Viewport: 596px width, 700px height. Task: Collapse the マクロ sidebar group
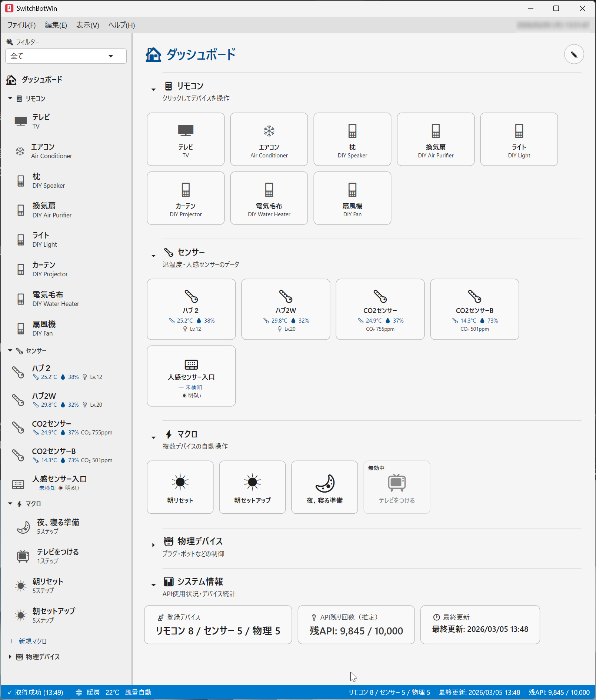click(x=10, y=504)
